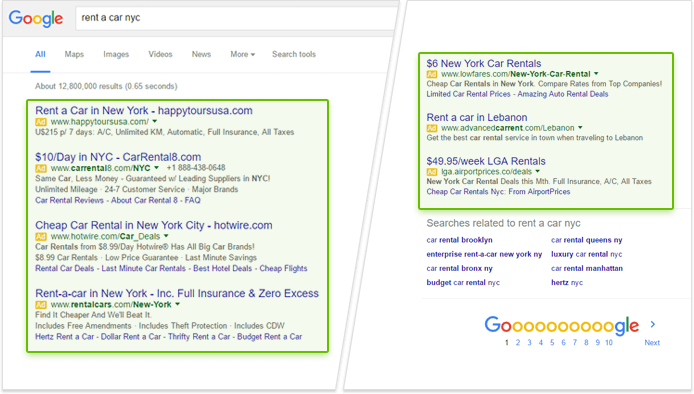Select the All results tab

click(x=40, y=54)
